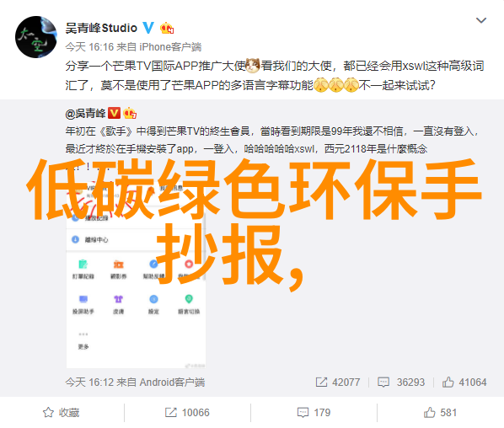Image resolution: width=504 pixels, height=428 pixels.
Task: Open the @吴青峰 mention link
Action: pyautogui.click(x=85, y=113)
